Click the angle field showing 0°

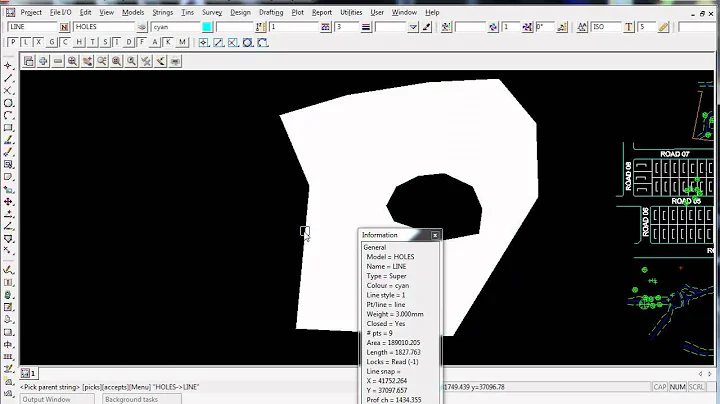545,27
